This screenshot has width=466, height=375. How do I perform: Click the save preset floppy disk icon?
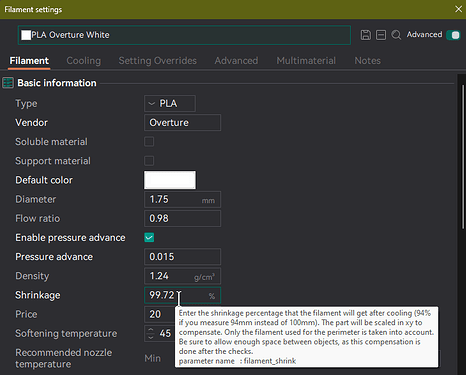point(366,35)
